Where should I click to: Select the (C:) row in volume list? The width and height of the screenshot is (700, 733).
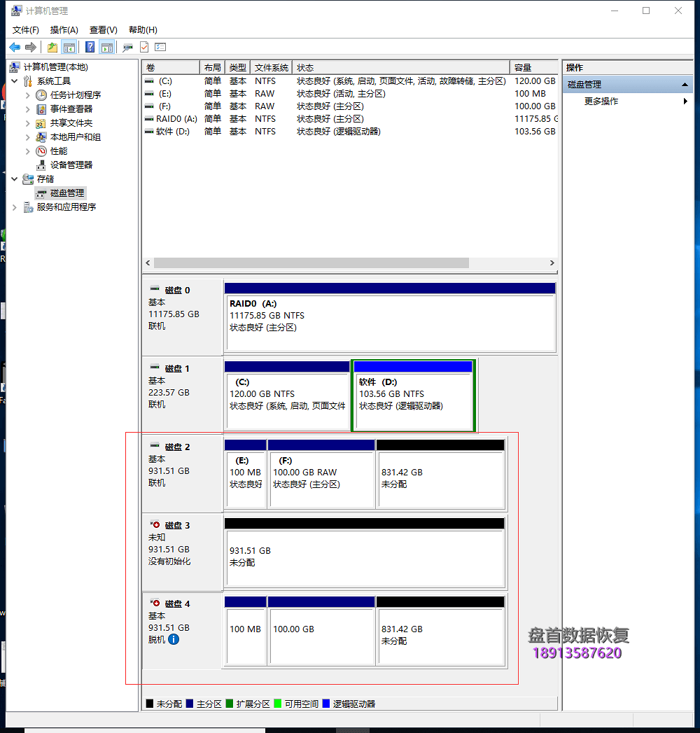click(350, 81)
